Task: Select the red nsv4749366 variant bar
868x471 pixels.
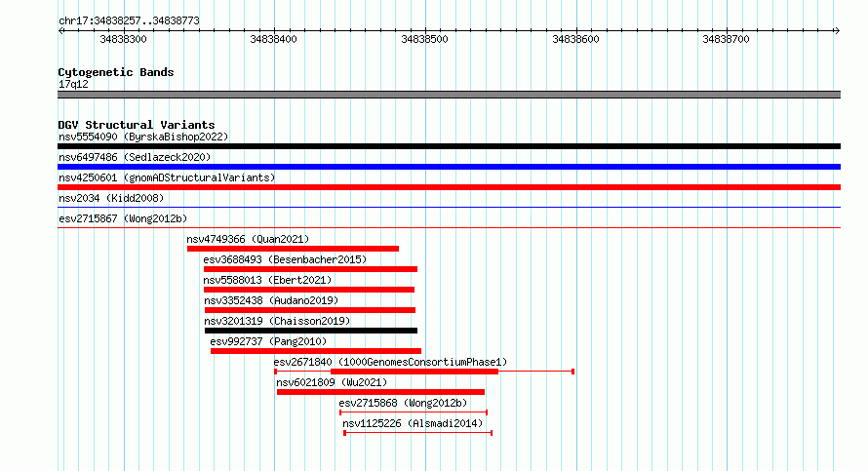Action: (x=293, y=249)
